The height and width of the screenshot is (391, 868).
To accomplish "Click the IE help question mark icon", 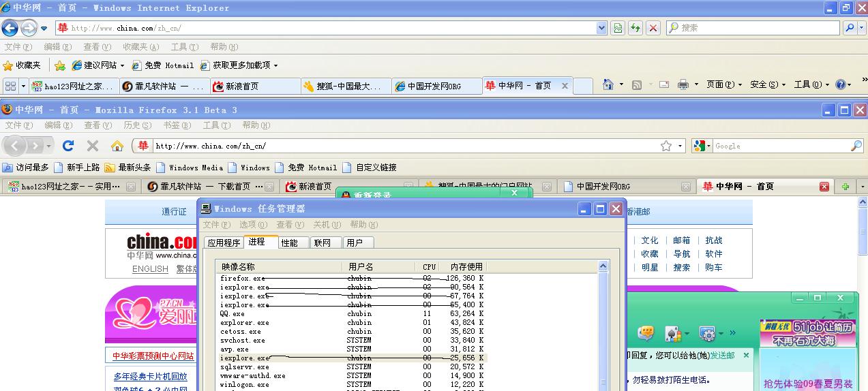I will tap(840, 84).
